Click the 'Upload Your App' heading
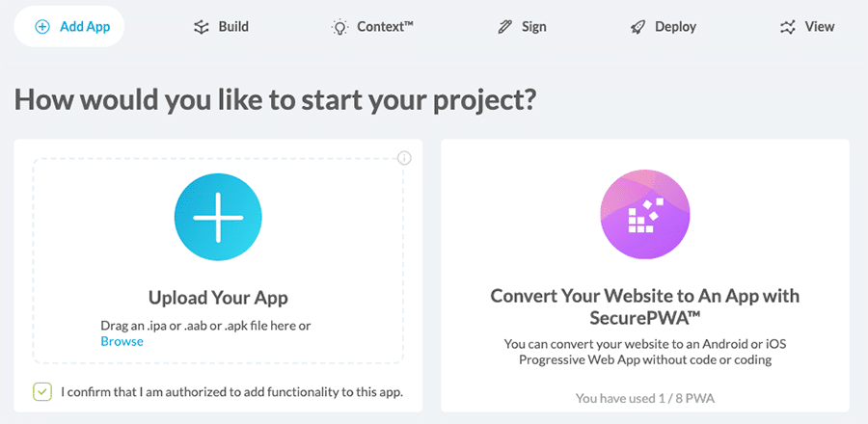Image resolution: width=868 pixels, height=424 pixels. 218,297
